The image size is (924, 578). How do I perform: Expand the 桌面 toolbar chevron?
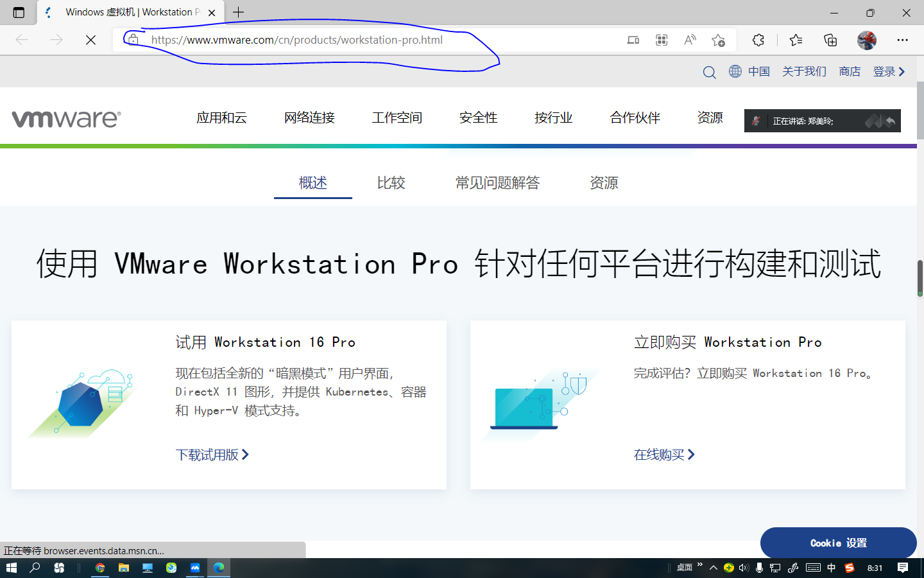click(699, 565)
